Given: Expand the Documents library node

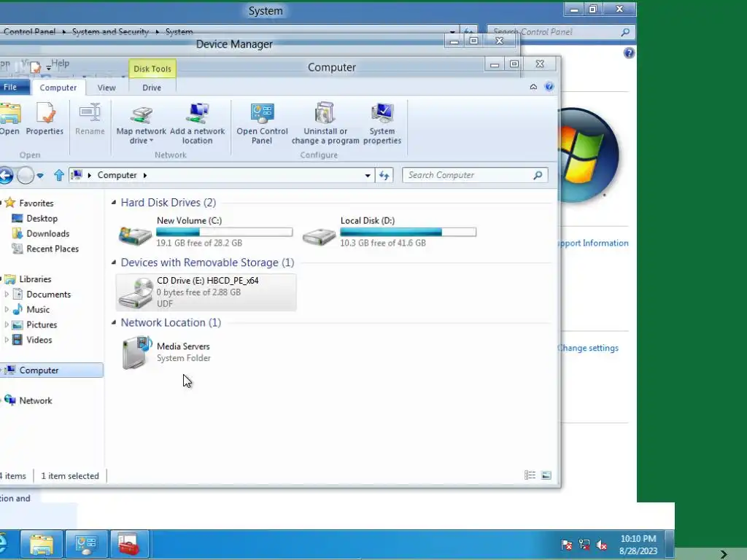Looking at the screenshot, I should (x=6, y=295).
